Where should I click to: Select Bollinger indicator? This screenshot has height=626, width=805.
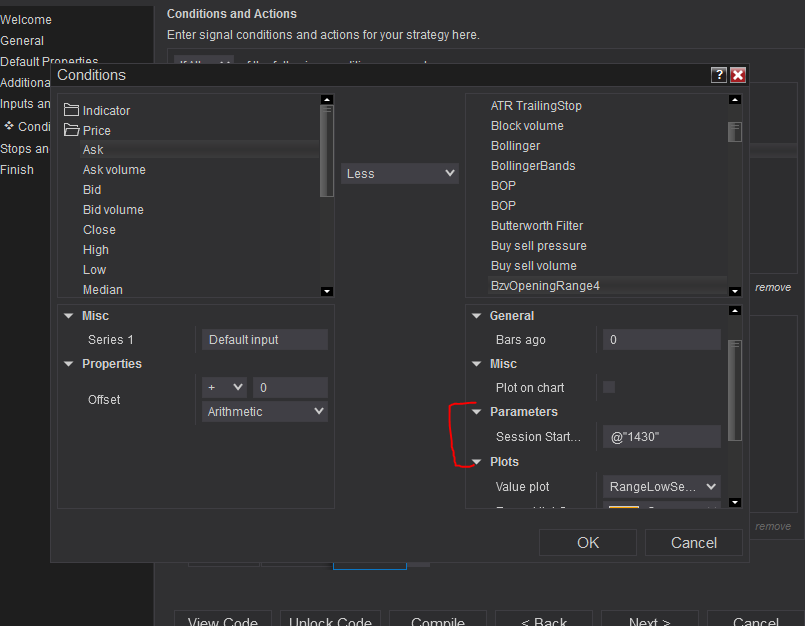[x=515, y=146]
